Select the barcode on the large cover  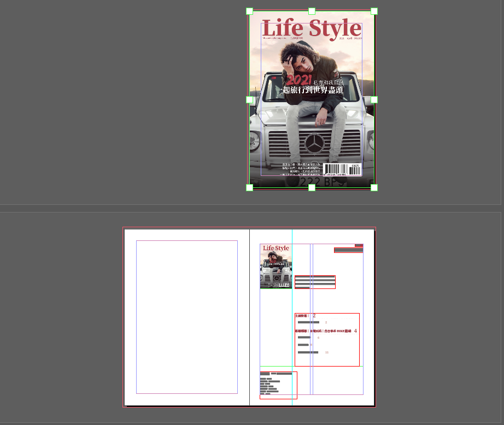[342, 169]
